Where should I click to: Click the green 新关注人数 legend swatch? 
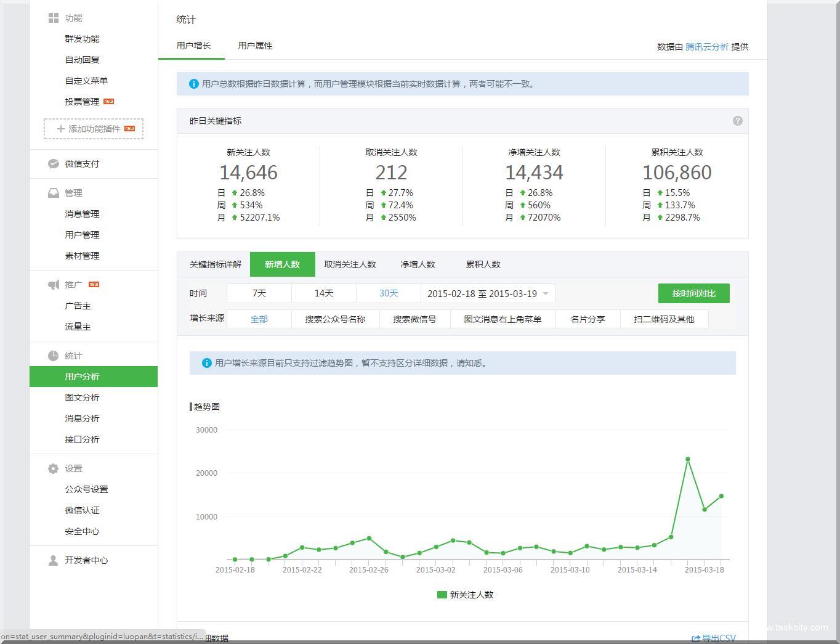click(441, 594)
